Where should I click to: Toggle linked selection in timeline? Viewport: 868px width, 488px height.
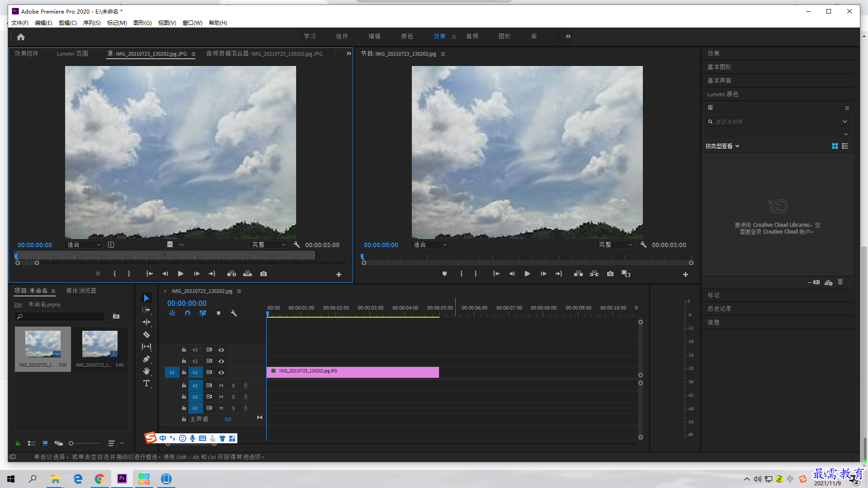click(203, 313)
